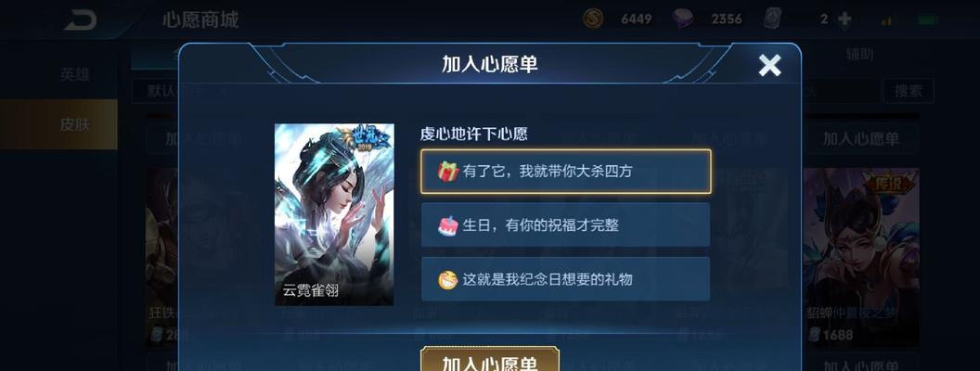The width and height of the screenshot is (980, 371).
Task: Select wish 生日，有你的祝福才完整
Action: click(565, 224)
